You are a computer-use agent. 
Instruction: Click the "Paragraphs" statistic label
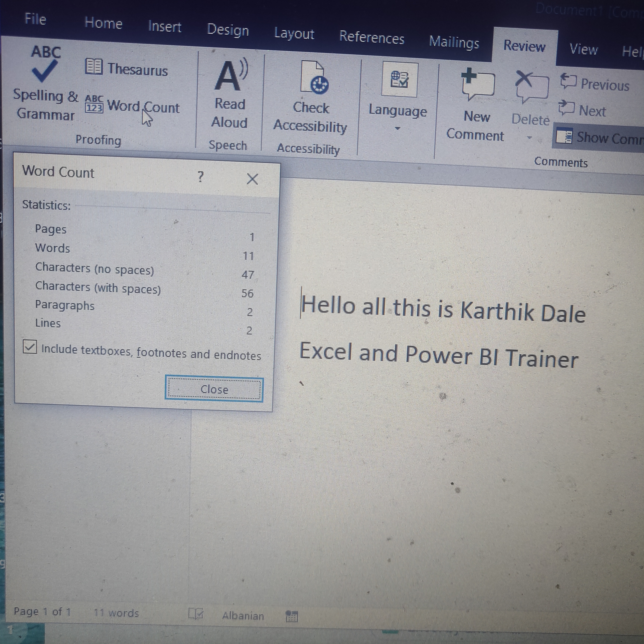click(x=65, y=305)
